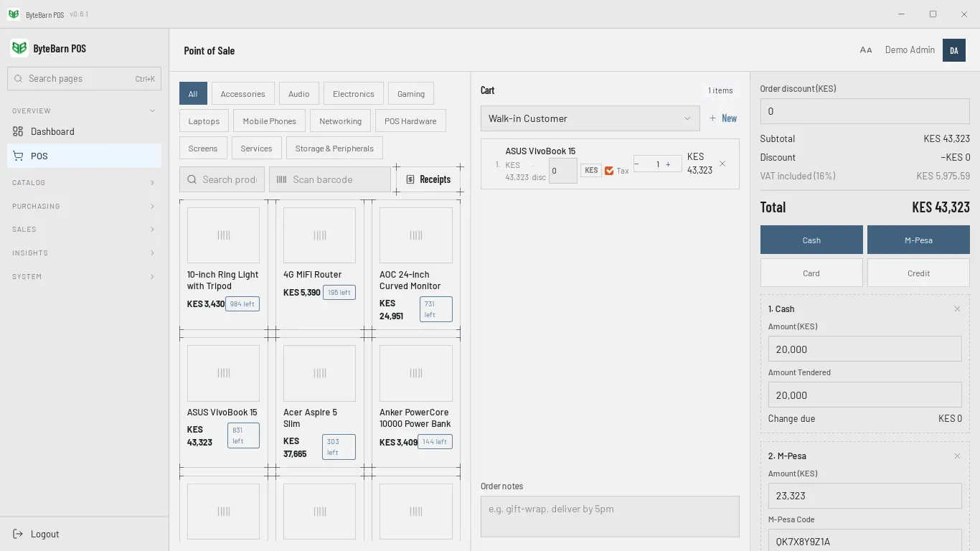Click the ByteBarn POS logo in the sidebar

tap(19, 48)
